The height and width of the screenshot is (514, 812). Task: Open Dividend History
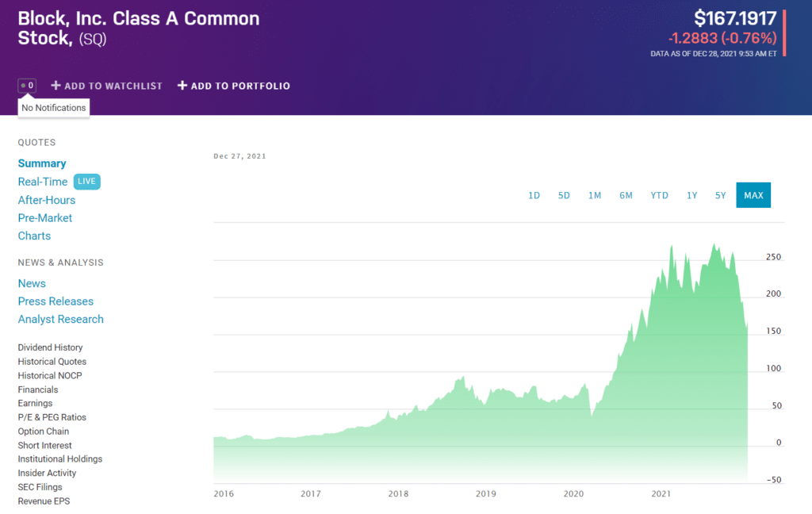coord(50,347)
